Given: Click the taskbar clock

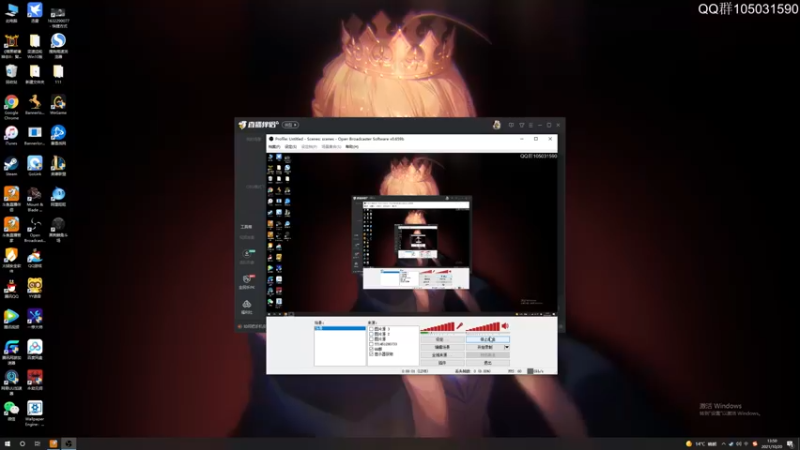Looking at the screenshot, I should pyautogui.click(x=773, y=444).
